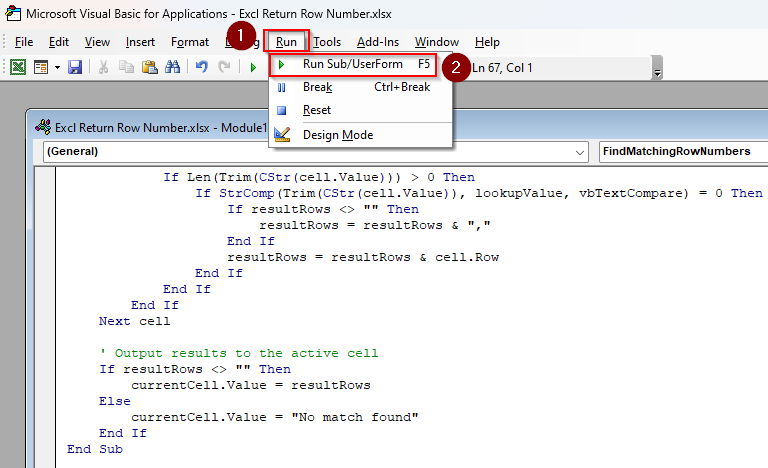Open the FindMatchingRowNumbers procedure dropdown
Image resolution: width=768 pixels, height=468 pixels.
pyautogui.click(x=683, y=151)
